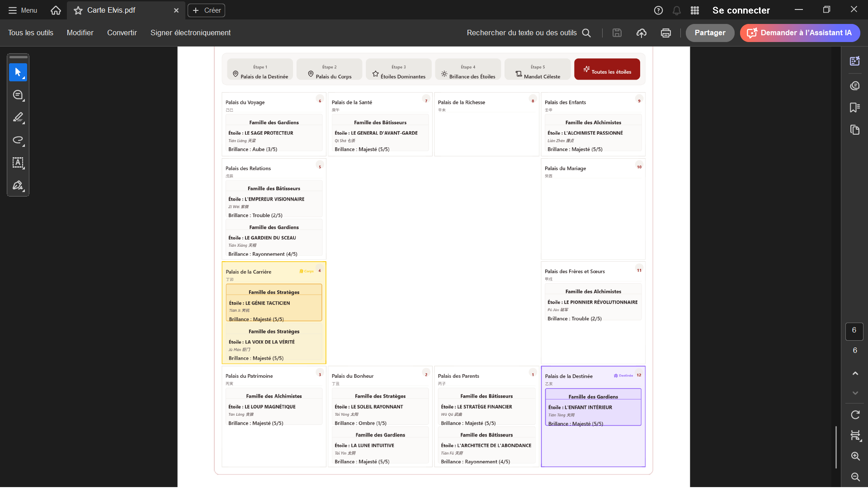868x488 pixels.
Task: Star the Carte Elvis.pdf document
Action: pyautogui.click(x=78, y=10)
